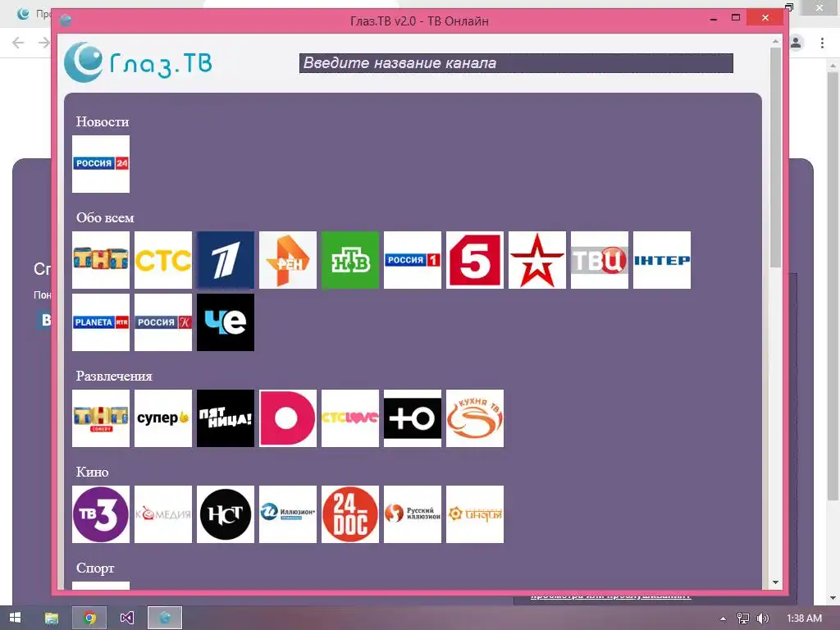This screenshot has height=630, width=840.
Task: Open the Россия 1 channel
Action: [x=413, y=260]
